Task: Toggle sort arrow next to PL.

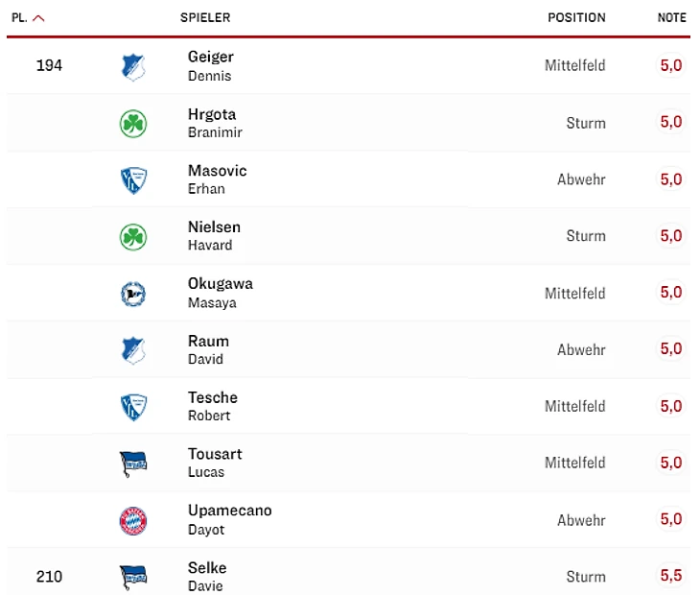Action: (x=38, y=17)
